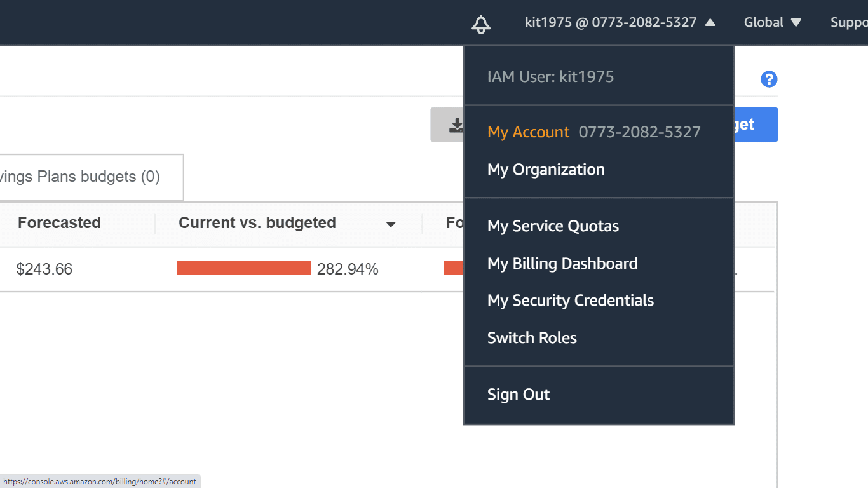Open My Billing Dashboard
The width and height of the screenshot is (868, 488).
tap(562, 263)
